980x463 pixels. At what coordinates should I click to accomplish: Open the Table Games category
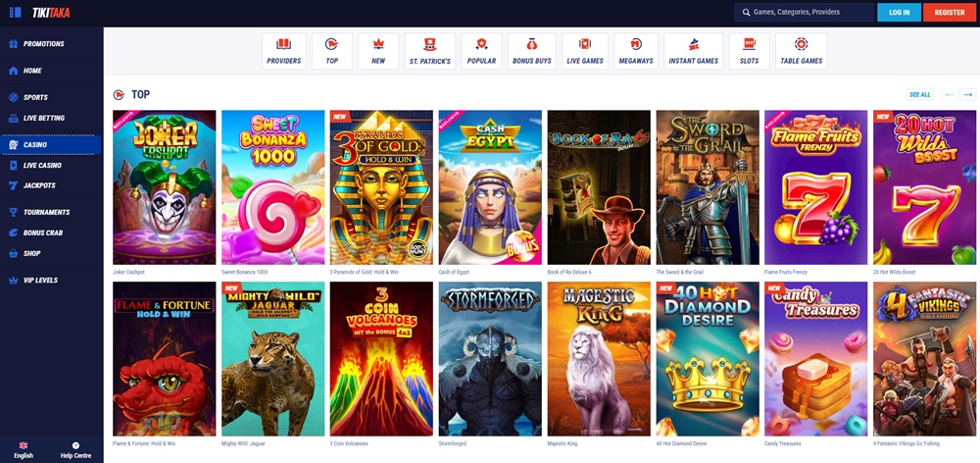(802, 51)
